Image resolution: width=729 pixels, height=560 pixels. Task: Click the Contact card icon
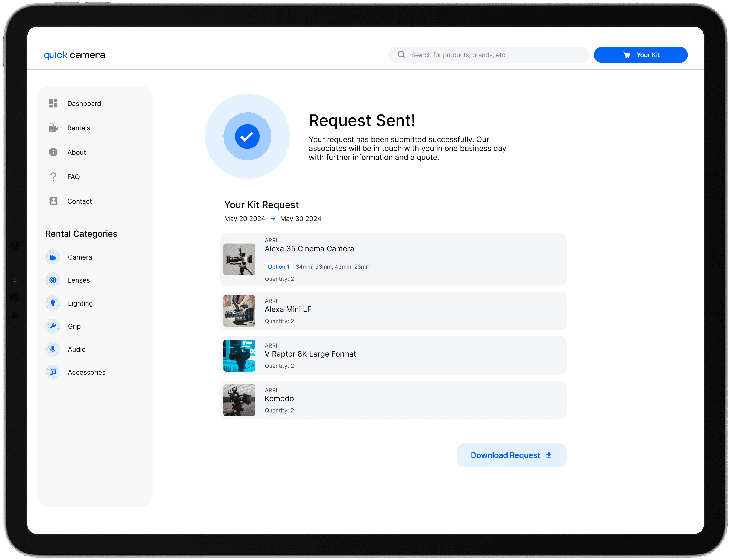tap(53, 201)
